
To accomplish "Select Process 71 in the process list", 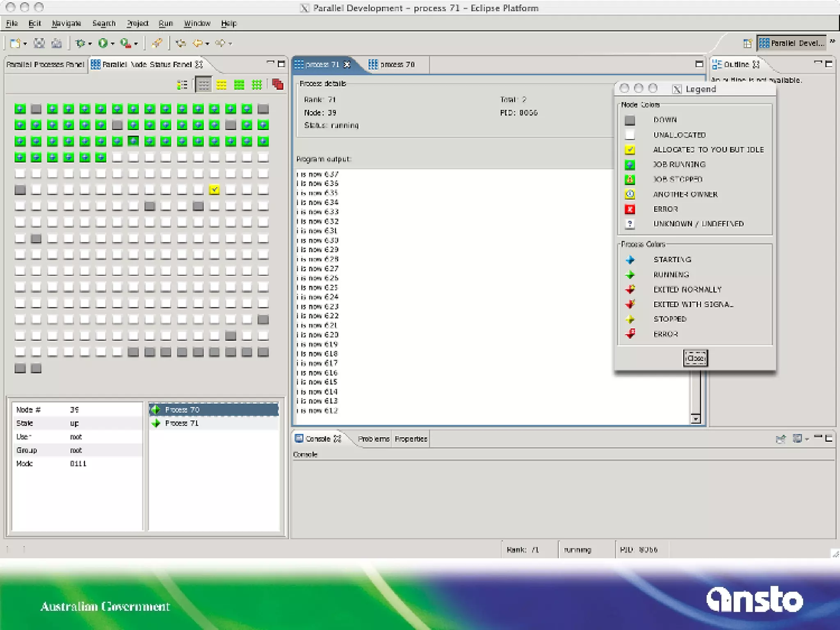I will [182, 423].
